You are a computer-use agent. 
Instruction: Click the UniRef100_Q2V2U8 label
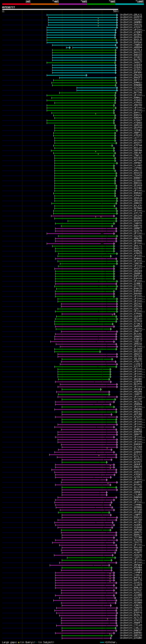pyautogui.click(x=131, y=87)
